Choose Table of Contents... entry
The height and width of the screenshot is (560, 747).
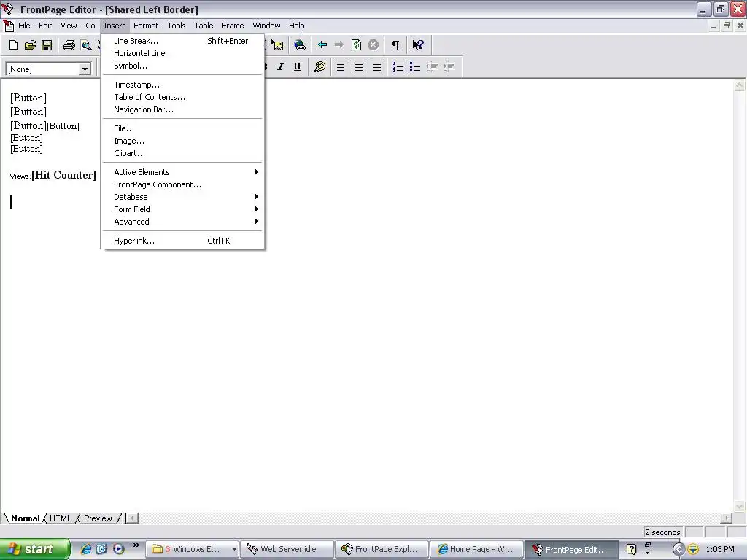pos(182,97)
